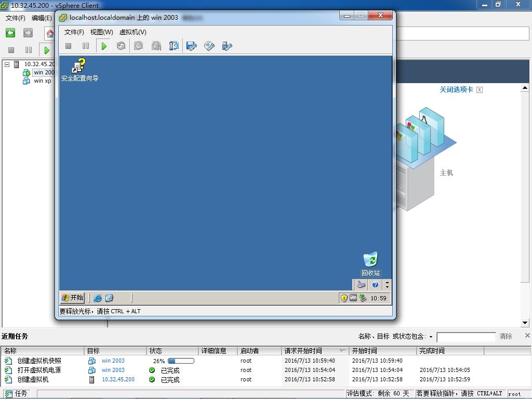Select the 创建虚拟机快照 task row

[265, 361]
